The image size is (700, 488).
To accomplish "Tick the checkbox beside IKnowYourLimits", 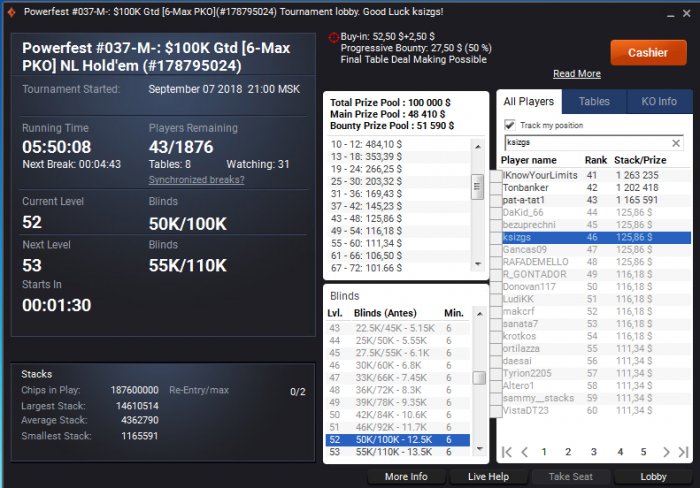I will (x=496, y=175).
